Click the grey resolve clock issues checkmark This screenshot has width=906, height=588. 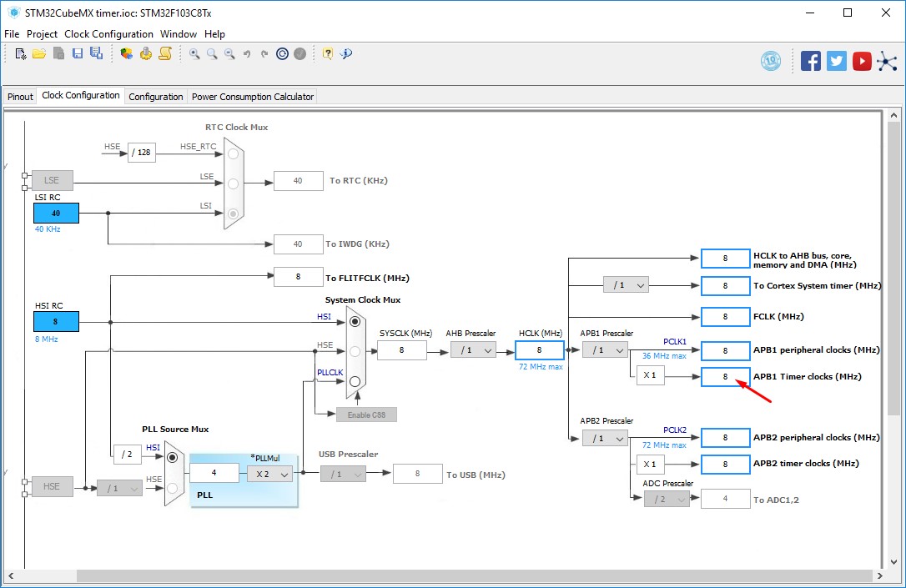point(299,53)
